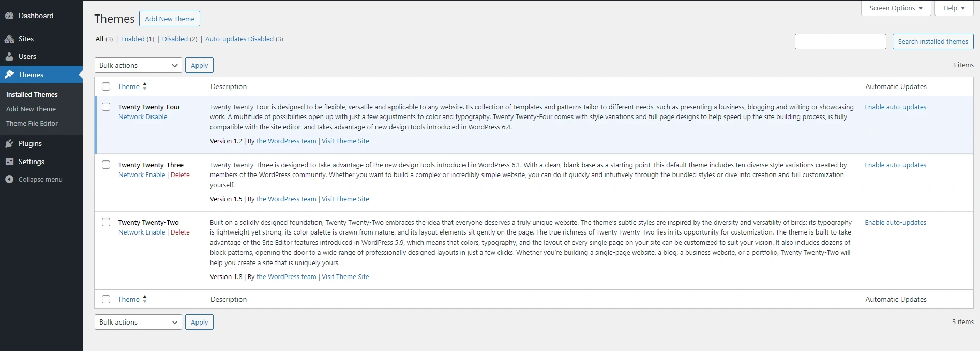This screenshot has height=351, width=980.
Task: Open Theme File Editor submenu item
Action: [x=32, y=123]
